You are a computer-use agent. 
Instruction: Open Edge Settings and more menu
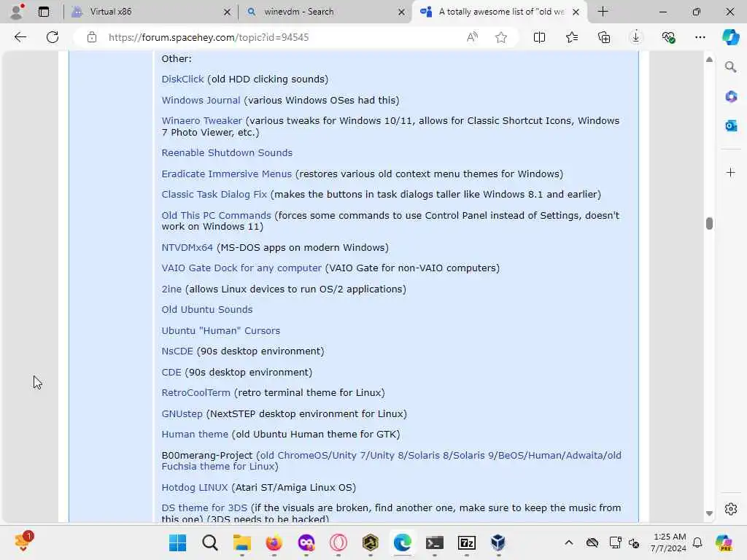coord(700,37)
